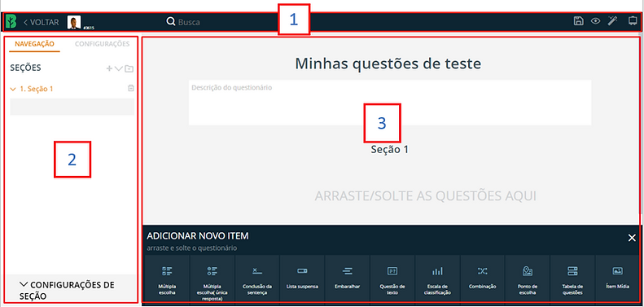This screenshot has width=644, height=307.
Task: Switch to the CONFIGURAÇÕES tab
Action: [103, 44]
